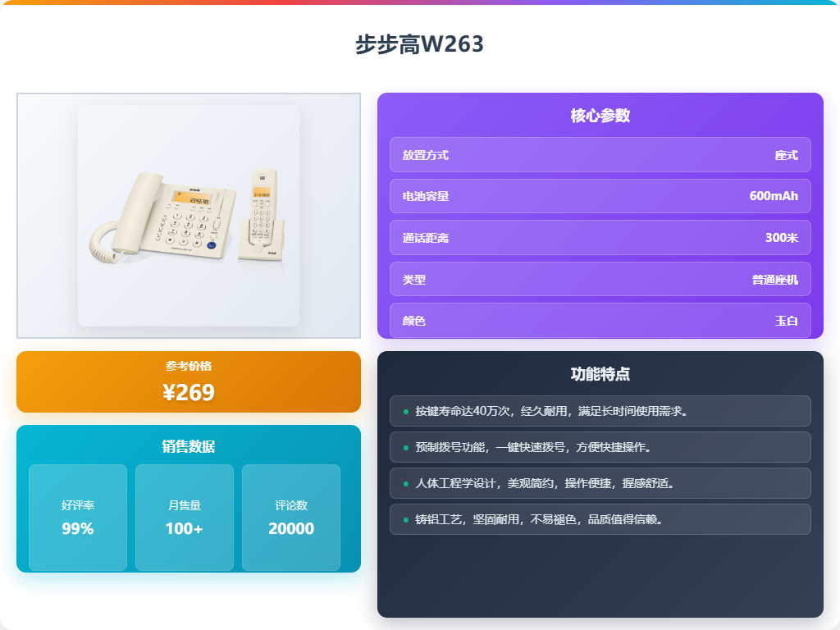Select the 按键寿命达40万次 feature item

(600, 411)
